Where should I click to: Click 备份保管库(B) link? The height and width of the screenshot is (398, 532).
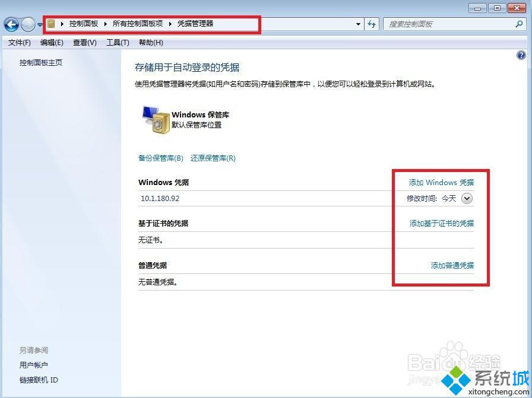[161, 158]
